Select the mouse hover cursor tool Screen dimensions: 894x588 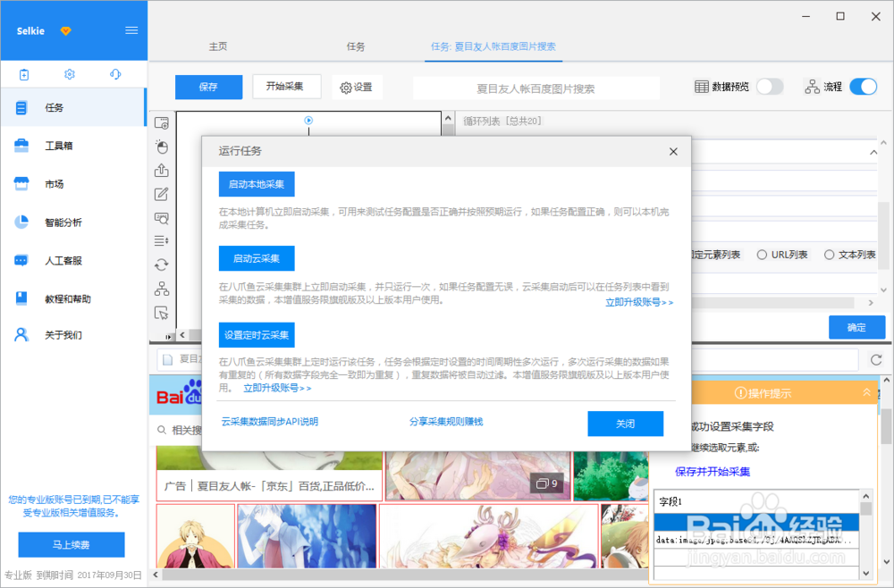coord(162,313)
